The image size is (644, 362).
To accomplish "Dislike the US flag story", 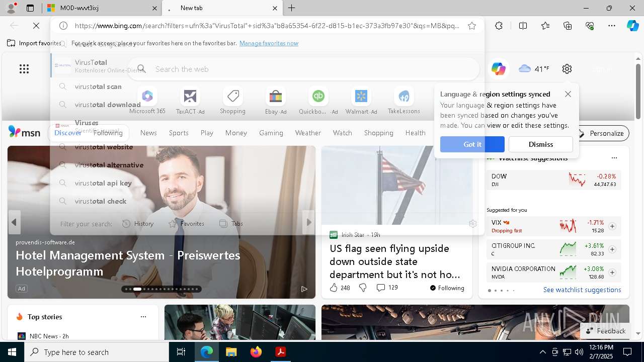I will click(x=363, y=288).
